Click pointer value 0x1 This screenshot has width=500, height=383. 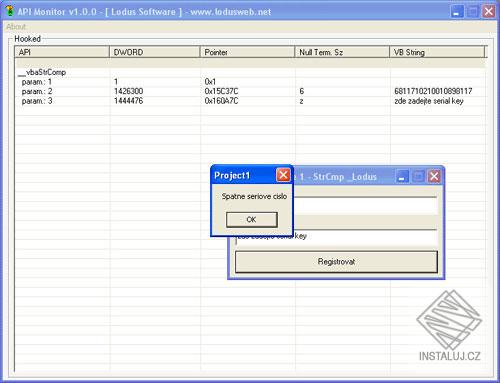(x=210, y=82)
